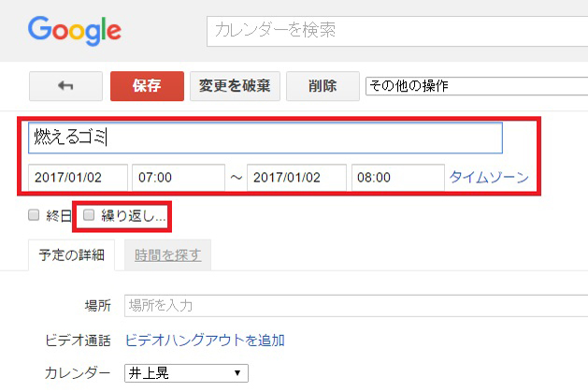Image resolution: width=588 pixels, height=392 pixels.
Task: Click the end date field before 08:00
Action: point(296,178)
